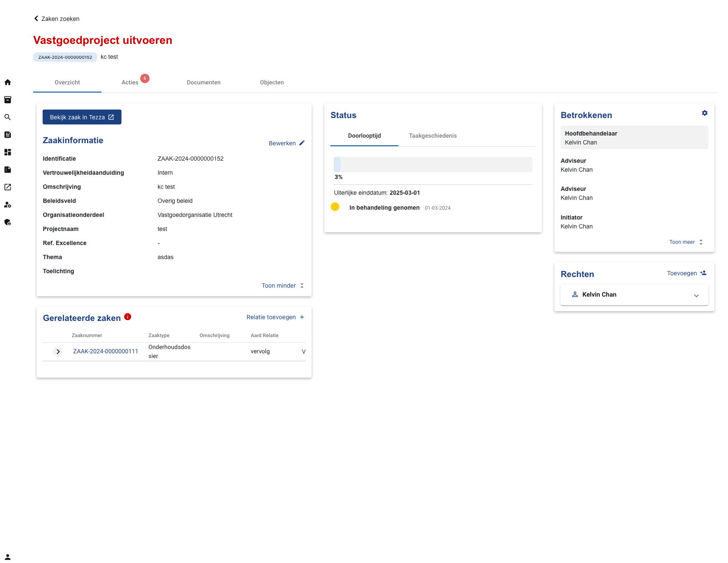Switch to the Overzicht tab

tap(67, 83)
